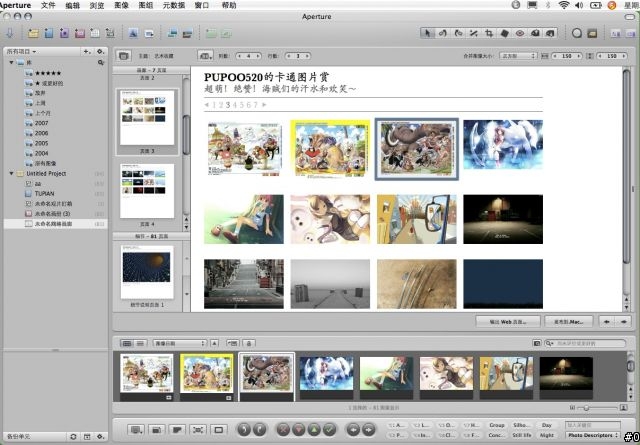Click the full screen icon in control bar
The image size is (640, 445).
[219, 429]
